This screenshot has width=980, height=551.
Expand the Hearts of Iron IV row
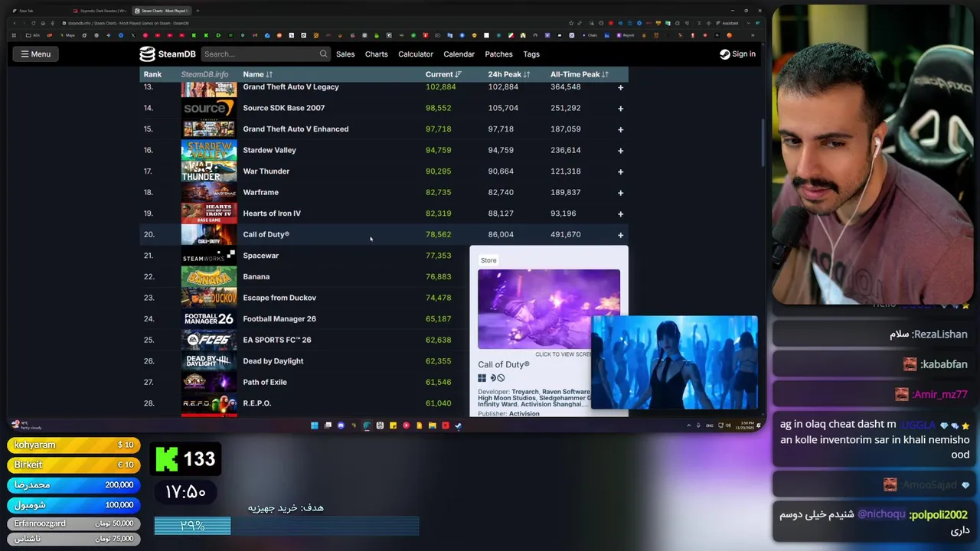pos(620,214)
